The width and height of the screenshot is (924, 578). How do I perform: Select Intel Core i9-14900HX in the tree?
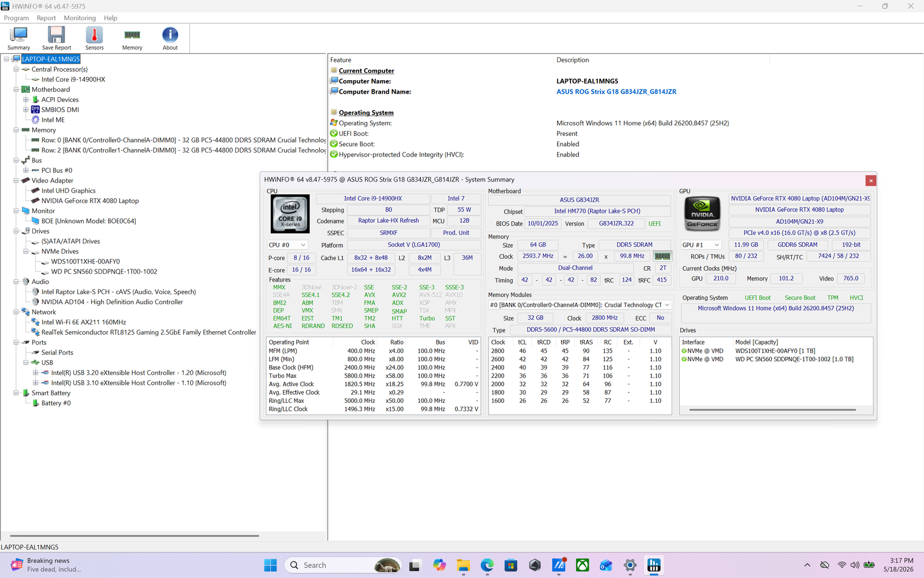(x=73, y=80)
